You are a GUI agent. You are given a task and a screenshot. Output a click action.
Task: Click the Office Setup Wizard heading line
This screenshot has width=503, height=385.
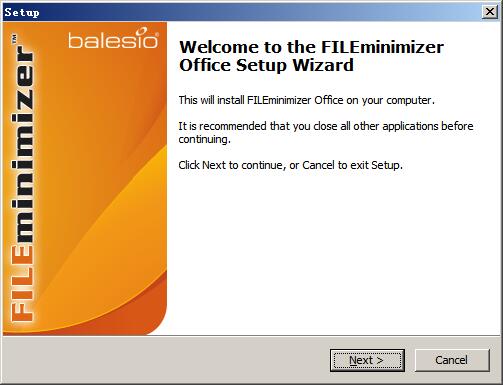[x=266, y=65]
